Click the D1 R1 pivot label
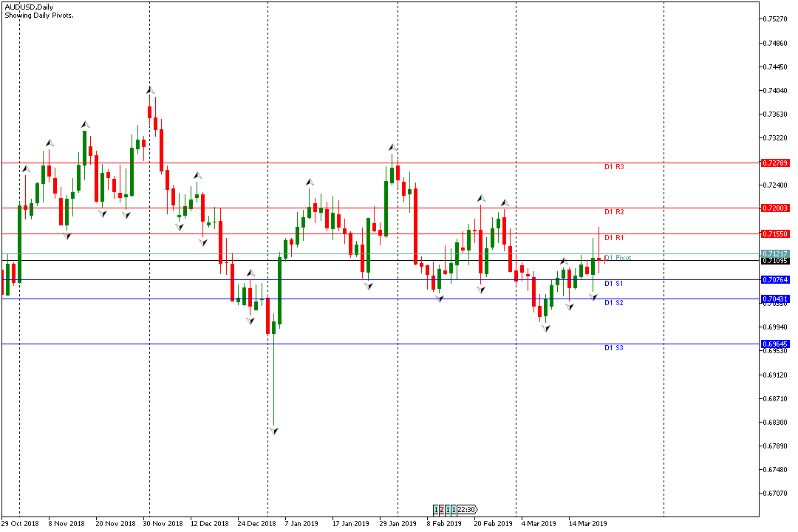 pyautogui.click(x=614, y=238)
